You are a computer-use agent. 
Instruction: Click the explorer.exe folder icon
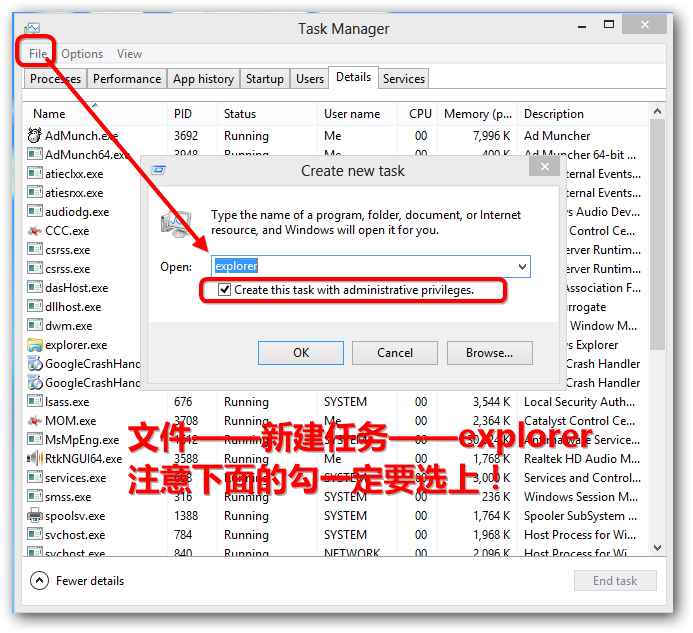(34, 345)
